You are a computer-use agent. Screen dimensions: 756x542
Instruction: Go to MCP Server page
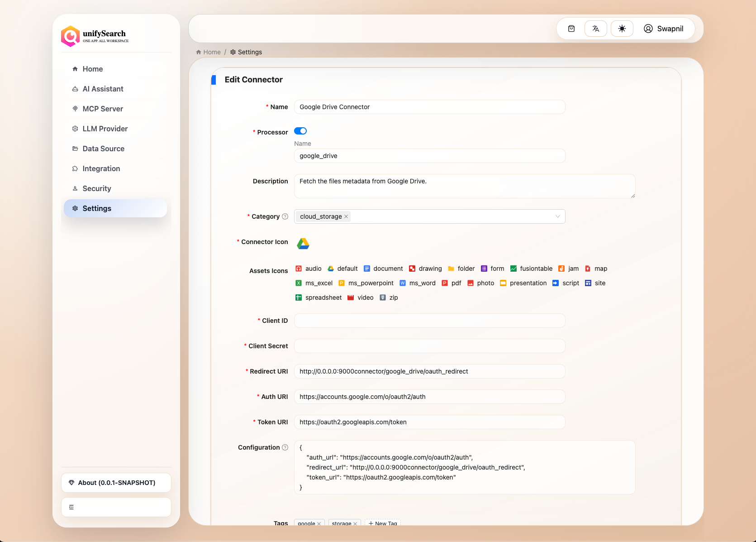click(103, 109)
